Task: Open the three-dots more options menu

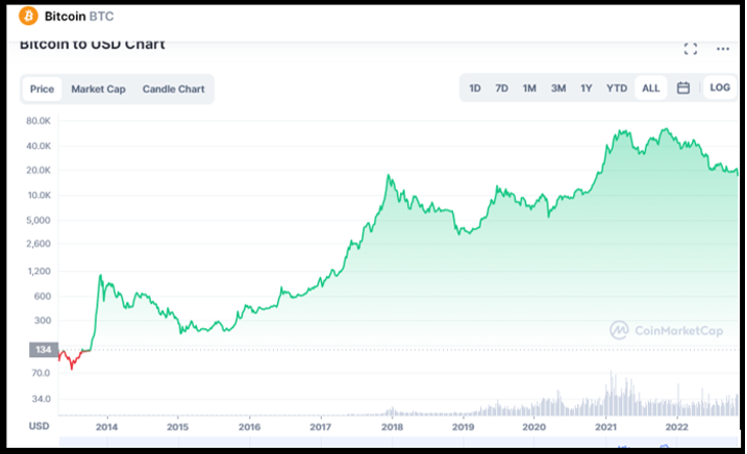Action: pos(723,49)
